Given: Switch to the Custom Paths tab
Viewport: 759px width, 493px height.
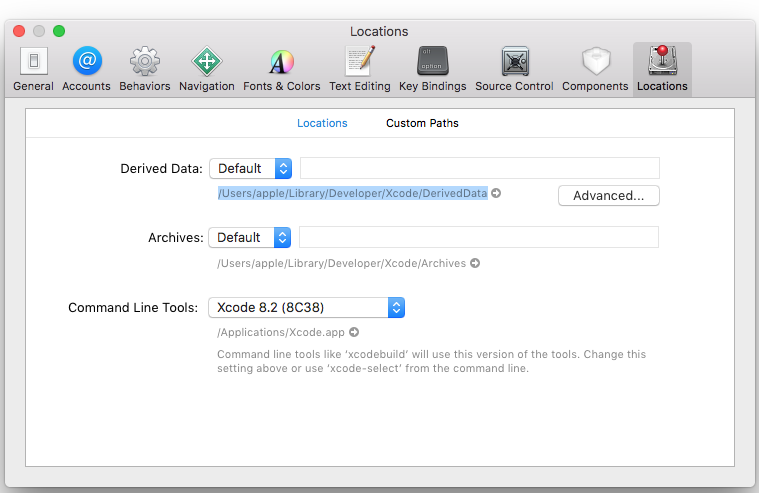Looking at the screenshot, I should point(422,123).
